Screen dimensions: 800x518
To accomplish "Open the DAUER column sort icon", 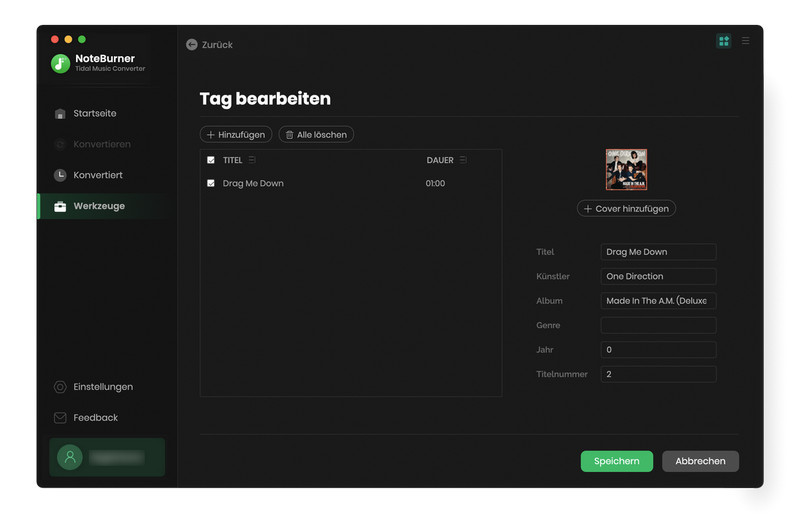I will click(x=463, y=160).
